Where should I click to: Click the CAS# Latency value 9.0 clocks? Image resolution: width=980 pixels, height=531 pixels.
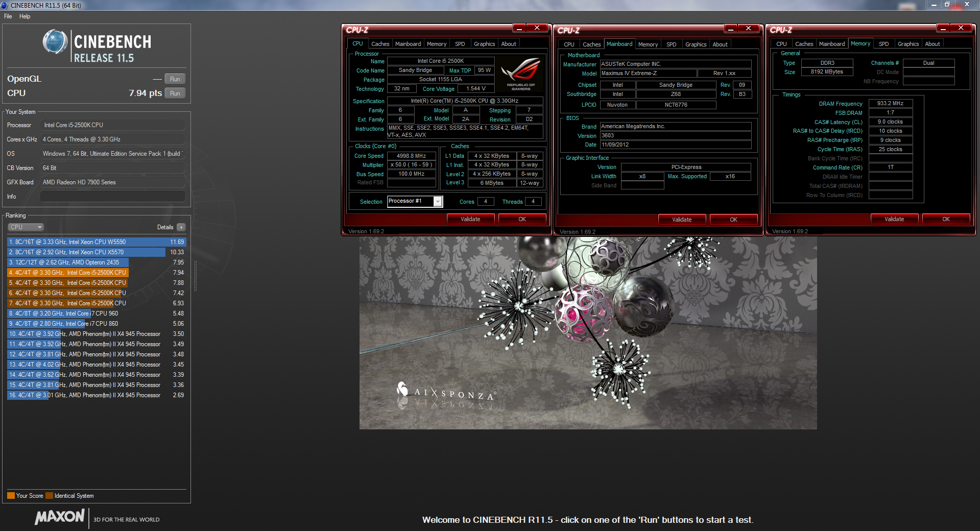pyautogui.click(x=890, y=122)
